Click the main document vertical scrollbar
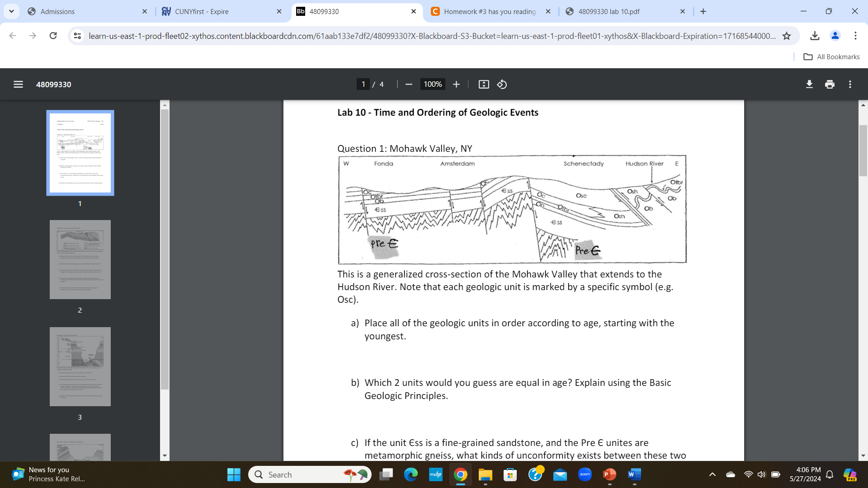 pyautogui.click(x=863, y=151)
